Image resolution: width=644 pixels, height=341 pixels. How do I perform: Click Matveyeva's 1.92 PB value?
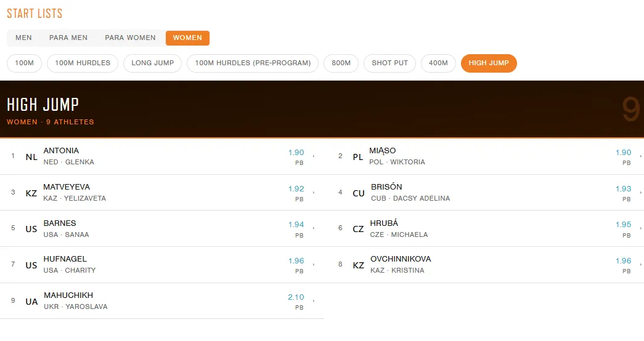pyautogui.click(x=296, y=189)
